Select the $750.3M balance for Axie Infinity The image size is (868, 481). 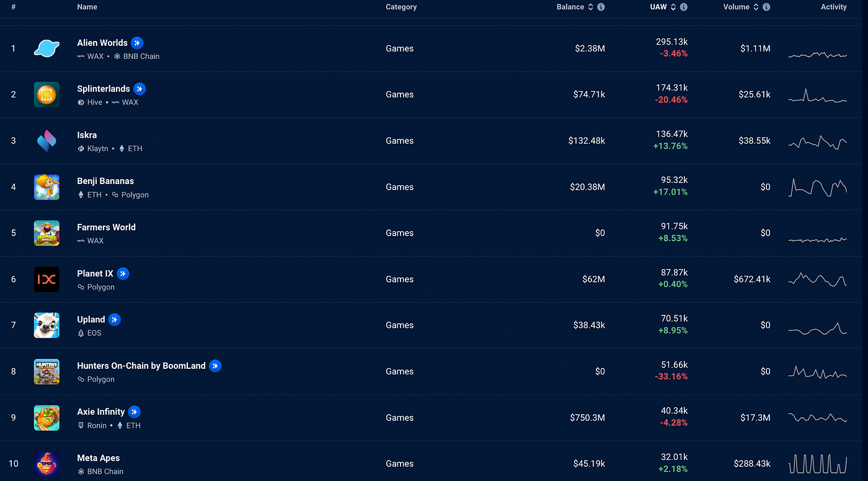(x=587, y=418)
